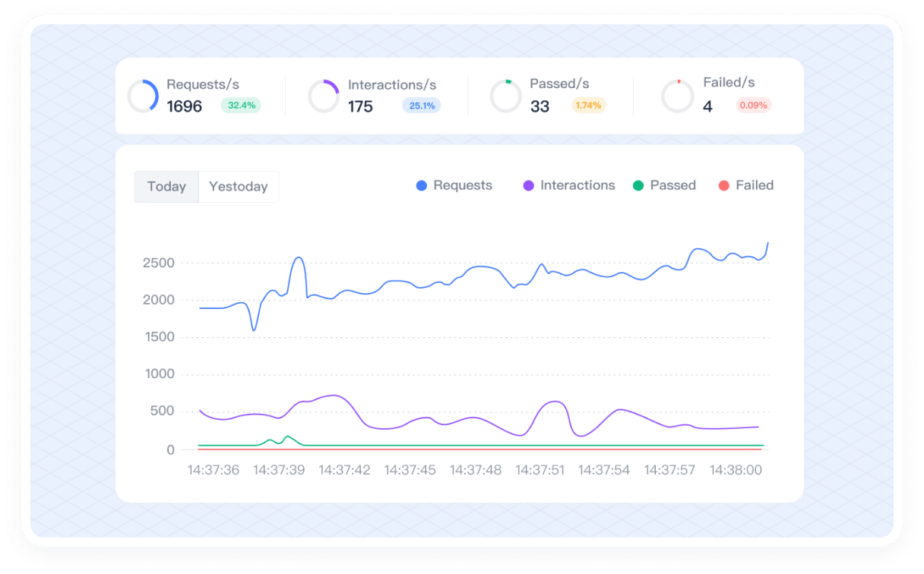This screenshot has width=924, height=574.
Task: Click the Requests/s circular progress ring
Action: tap(143, 96)
